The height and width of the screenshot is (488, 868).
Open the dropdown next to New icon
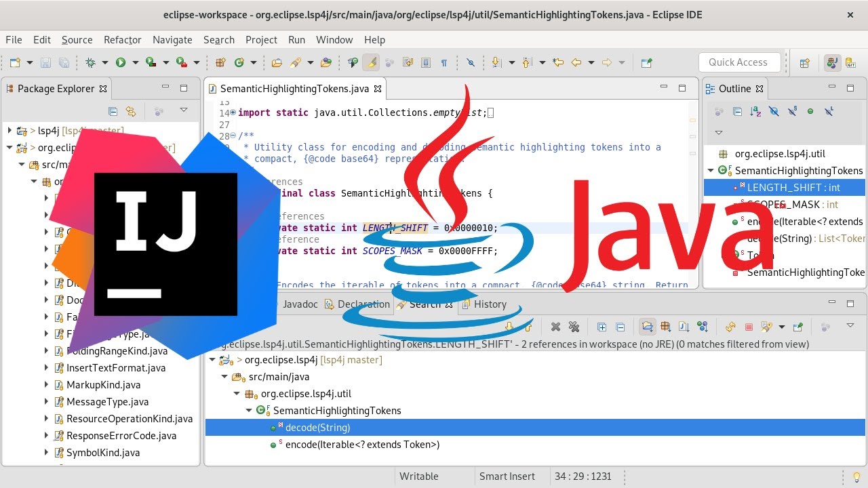coord(30,62)
